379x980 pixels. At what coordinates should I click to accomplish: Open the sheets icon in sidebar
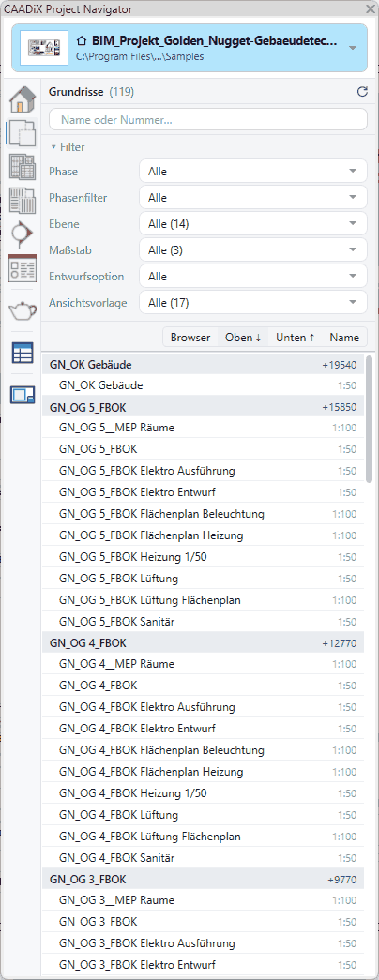pos(22,395)
